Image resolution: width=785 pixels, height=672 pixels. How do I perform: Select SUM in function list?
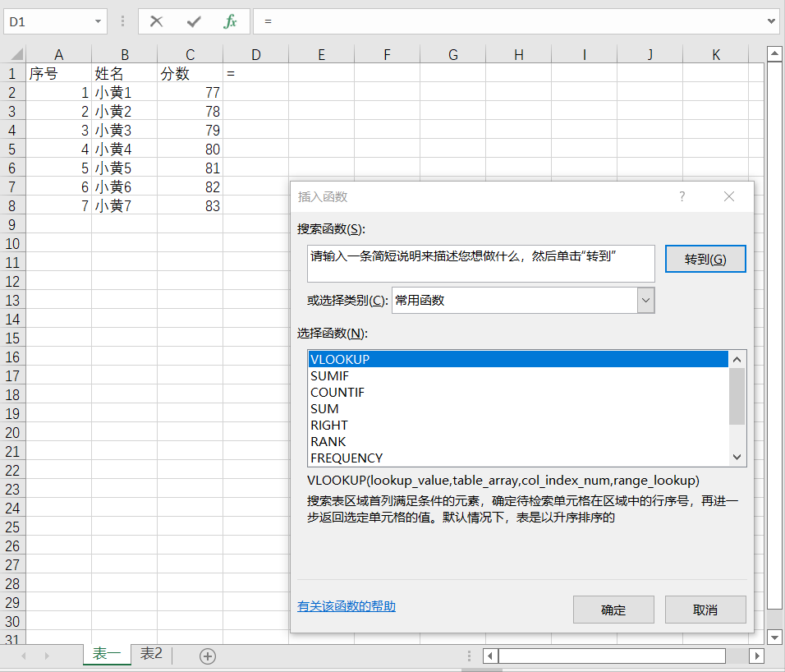point(518,408)
